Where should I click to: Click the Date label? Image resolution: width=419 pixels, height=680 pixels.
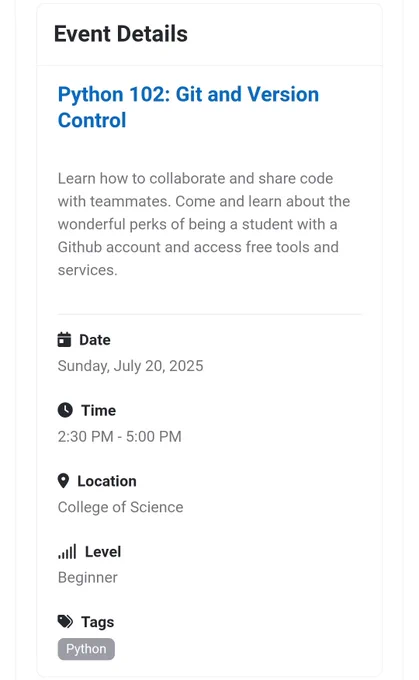[95, 340]
